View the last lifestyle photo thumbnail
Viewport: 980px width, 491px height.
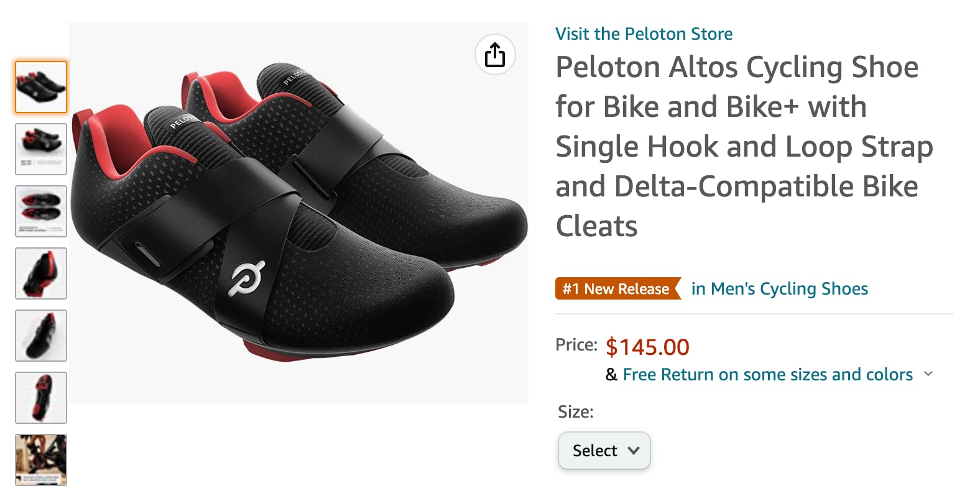click(x=41, y=460)
